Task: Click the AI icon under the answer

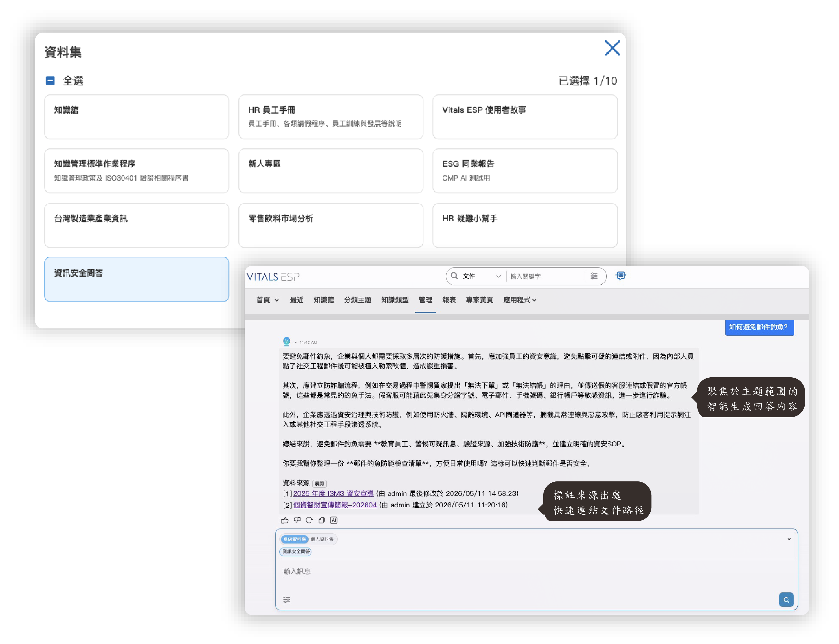Action: [x=334, y=520]
